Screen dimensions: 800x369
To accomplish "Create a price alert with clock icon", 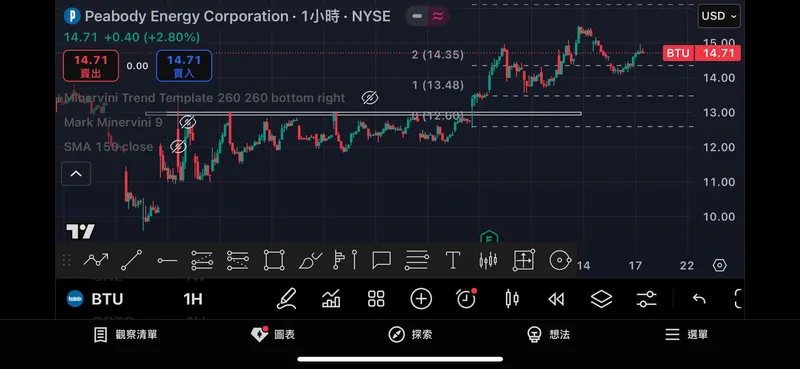I will [x=466, y=299].
